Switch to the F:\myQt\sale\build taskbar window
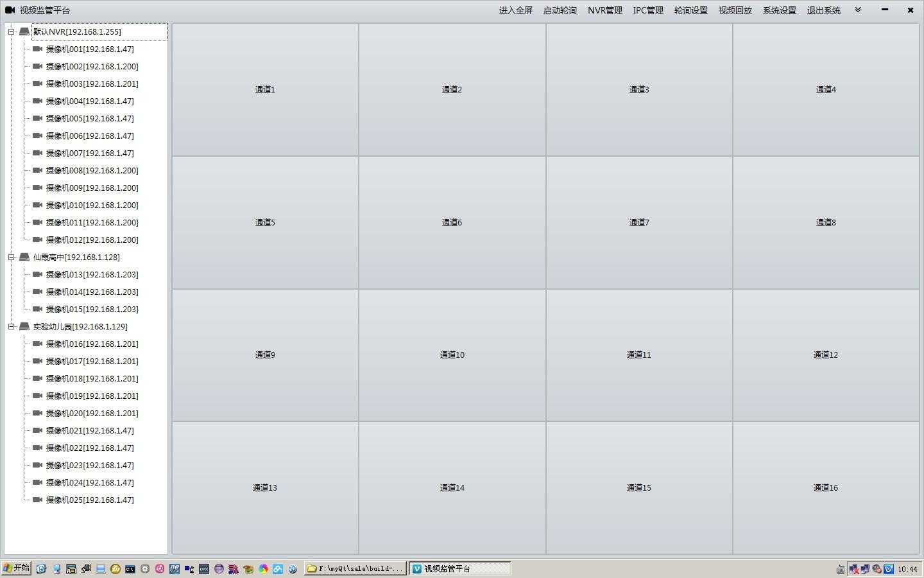The image size is (924, 578). click(355, 568)
